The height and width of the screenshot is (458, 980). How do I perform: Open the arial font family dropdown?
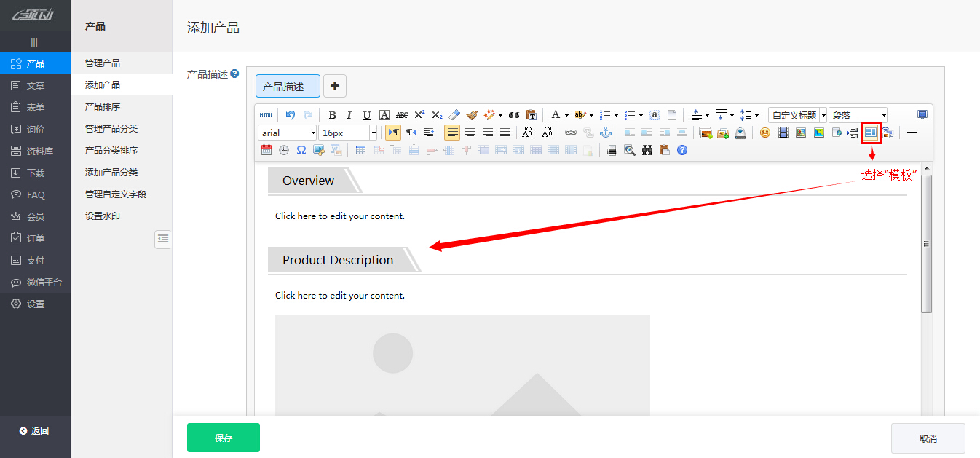(288, 133)
